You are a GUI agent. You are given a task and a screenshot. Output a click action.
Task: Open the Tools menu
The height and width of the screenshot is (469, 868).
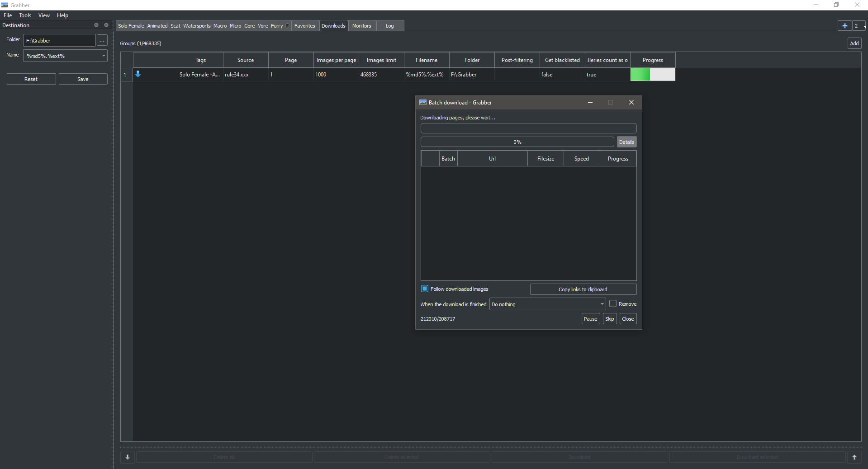25,15
